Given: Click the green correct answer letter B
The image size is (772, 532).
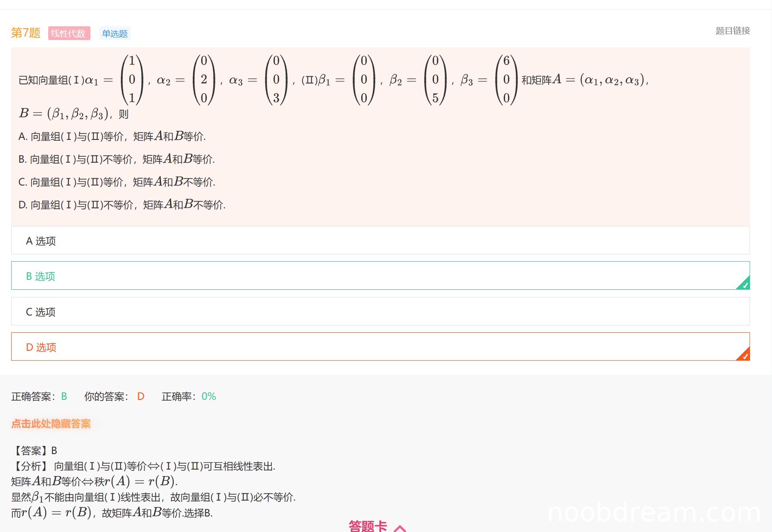Looking at the screenshot, I should point(64,396).
